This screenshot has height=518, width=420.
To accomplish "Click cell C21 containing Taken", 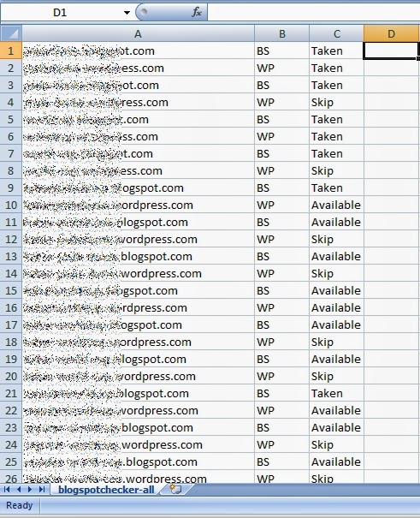I will point(336,394).
